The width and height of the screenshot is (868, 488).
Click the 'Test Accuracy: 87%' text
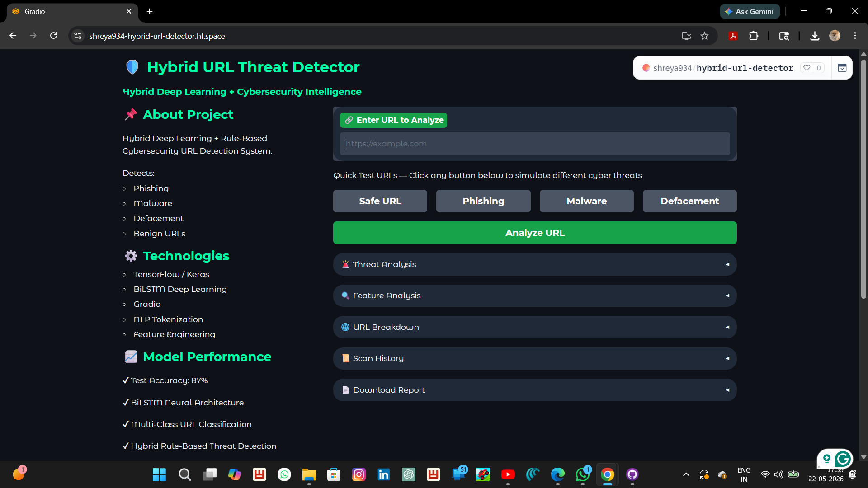[x=169, y=380]
